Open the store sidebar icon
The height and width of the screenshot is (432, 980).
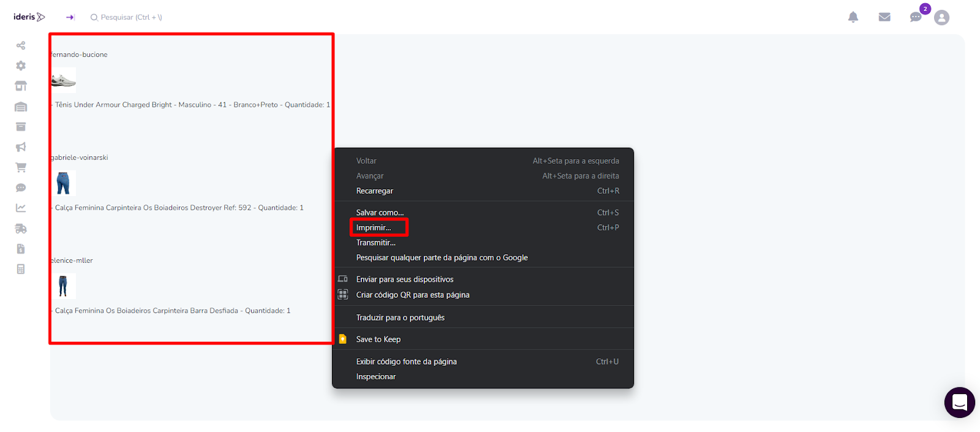click(21, 86)
